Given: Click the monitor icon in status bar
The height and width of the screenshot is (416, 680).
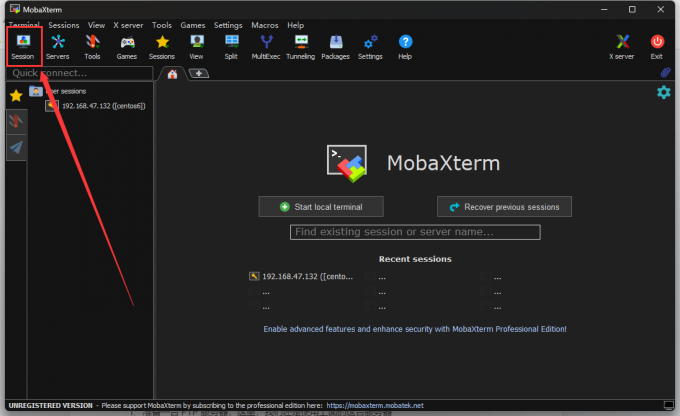Looking at the screenshot, I should (669, 405).
